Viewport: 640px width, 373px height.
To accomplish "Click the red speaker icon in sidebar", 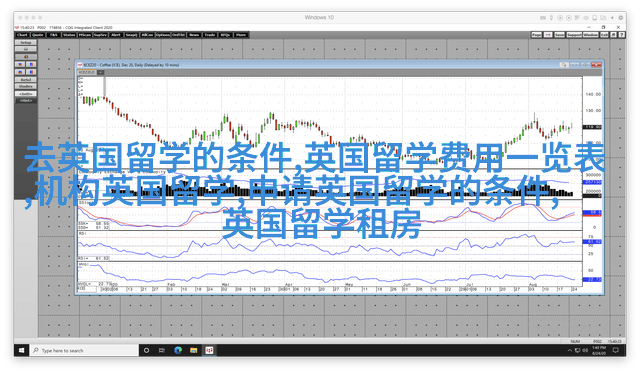I will [26, 57].
